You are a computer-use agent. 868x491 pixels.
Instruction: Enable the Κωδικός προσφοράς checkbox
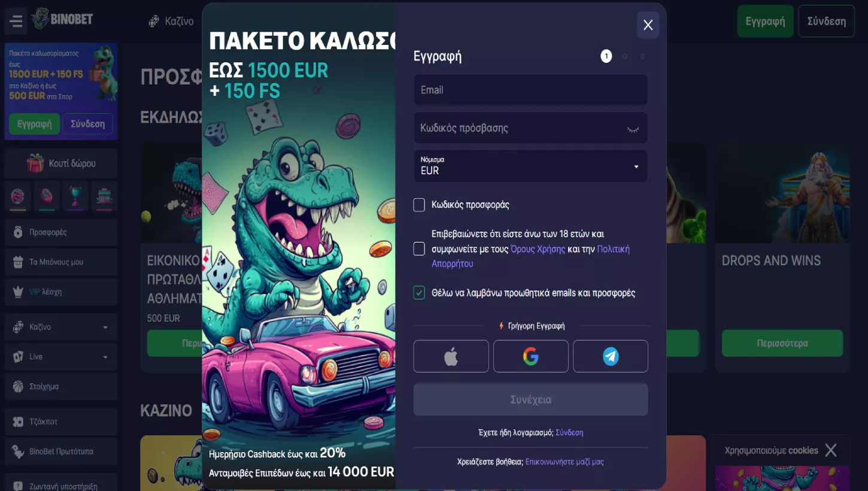pos(419,205)
